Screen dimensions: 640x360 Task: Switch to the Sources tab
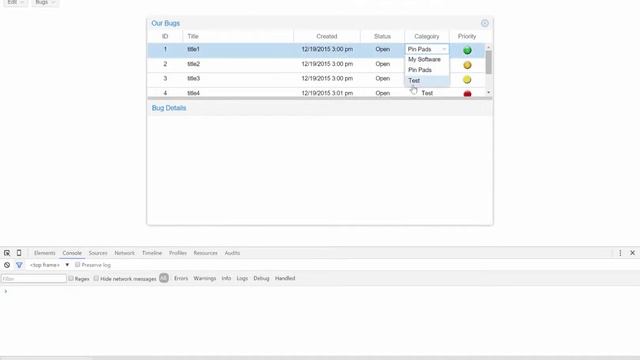pyautogui.click(x=98, y=253)
